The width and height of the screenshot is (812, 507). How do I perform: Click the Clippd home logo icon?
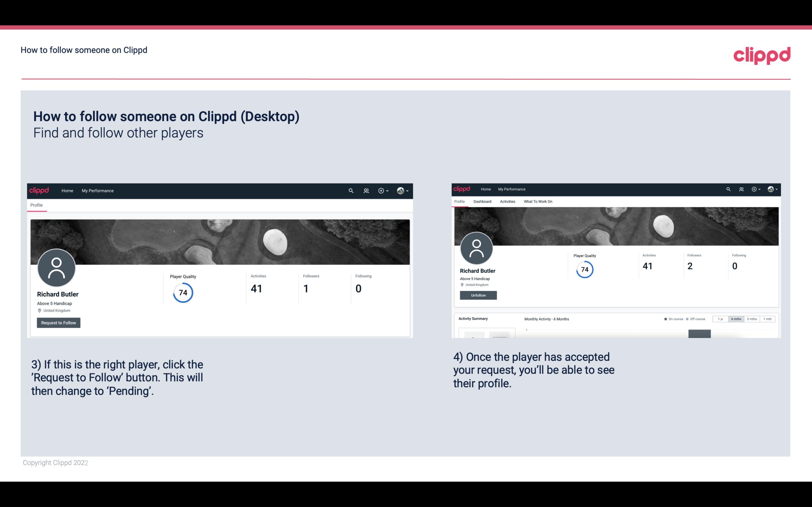click(40, 190)
